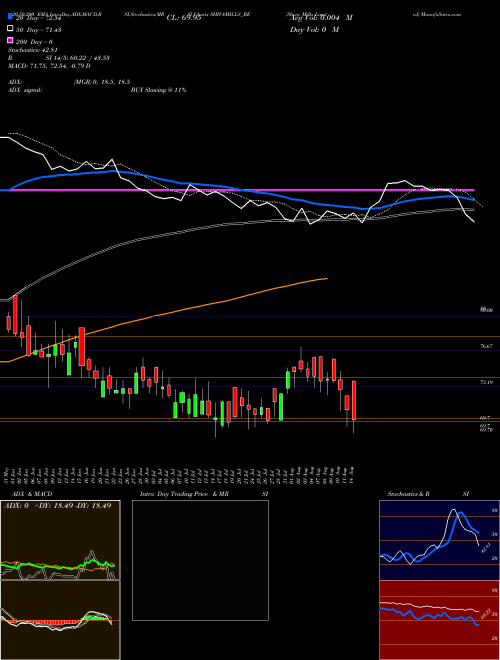
Task: Click the red RSI chart panel
Action: click(439, 620)
